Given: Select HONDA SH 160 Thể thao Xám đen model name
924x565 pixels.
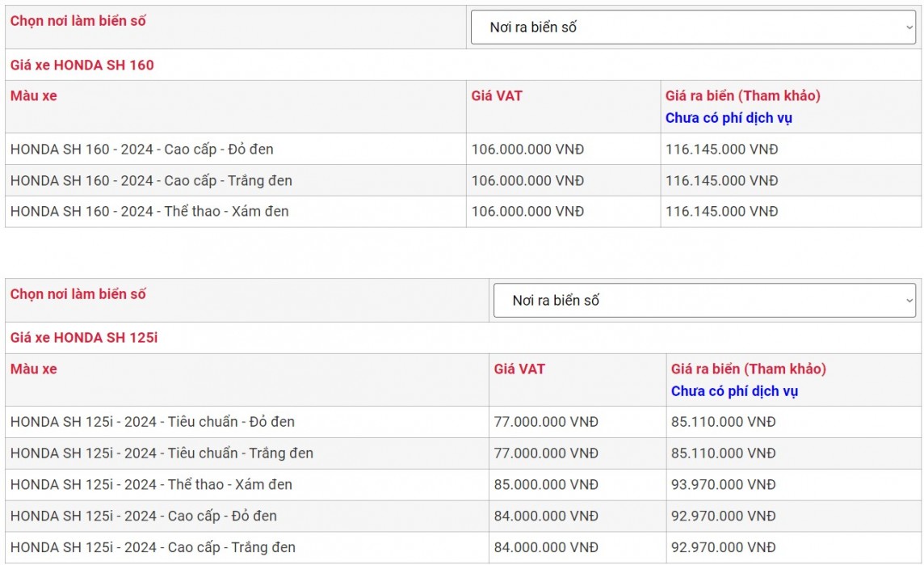Looking at the screenshot, I should (149, 212).
